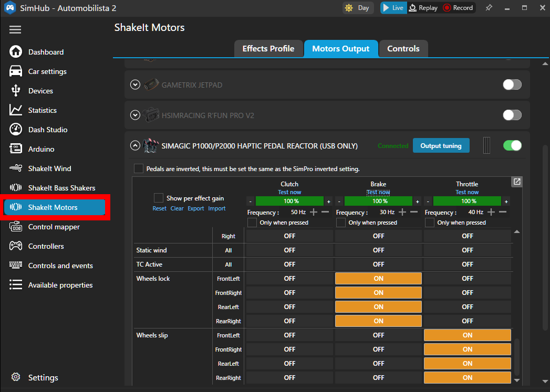
Task: Decrease the Clutch frequency with minus
Action: [x=325, y=212]
